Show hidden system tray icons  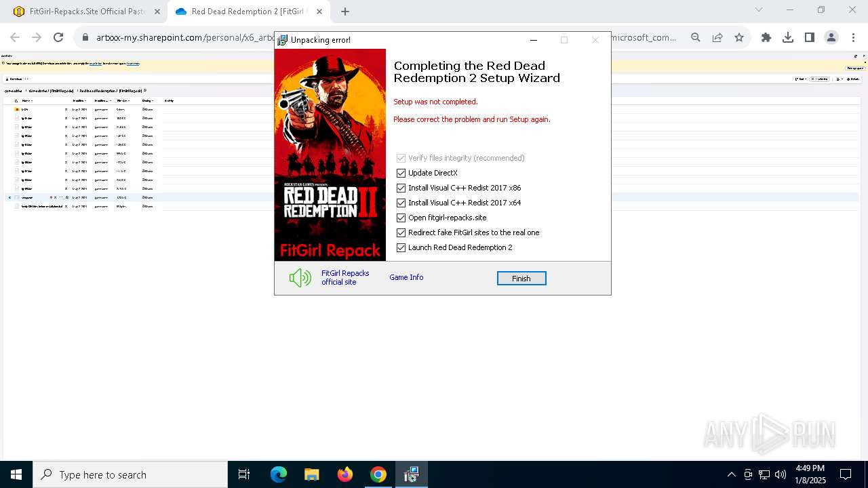[731, 474]
